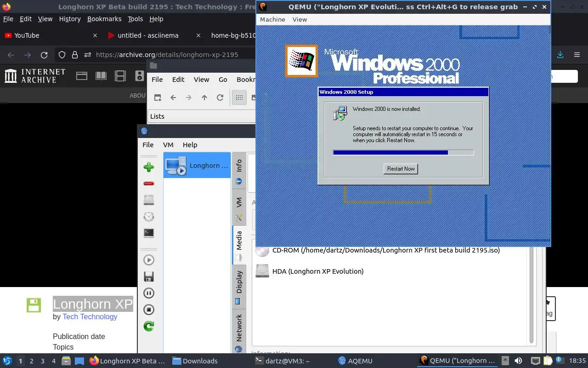588x368 pixels.
Task: Open the Firefox hamburger menu
Action: click(577, 55)
